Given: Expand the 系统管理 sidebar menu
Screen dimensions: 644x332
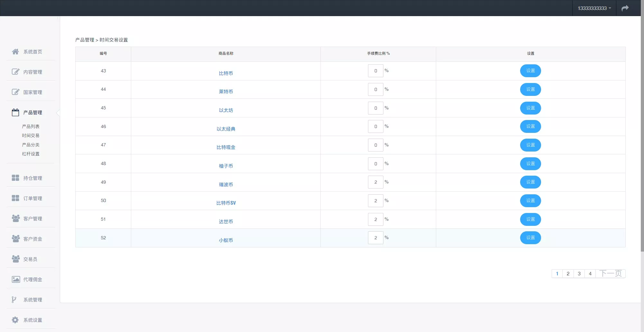Looking at the screenshot, I should tap(32, 300).
